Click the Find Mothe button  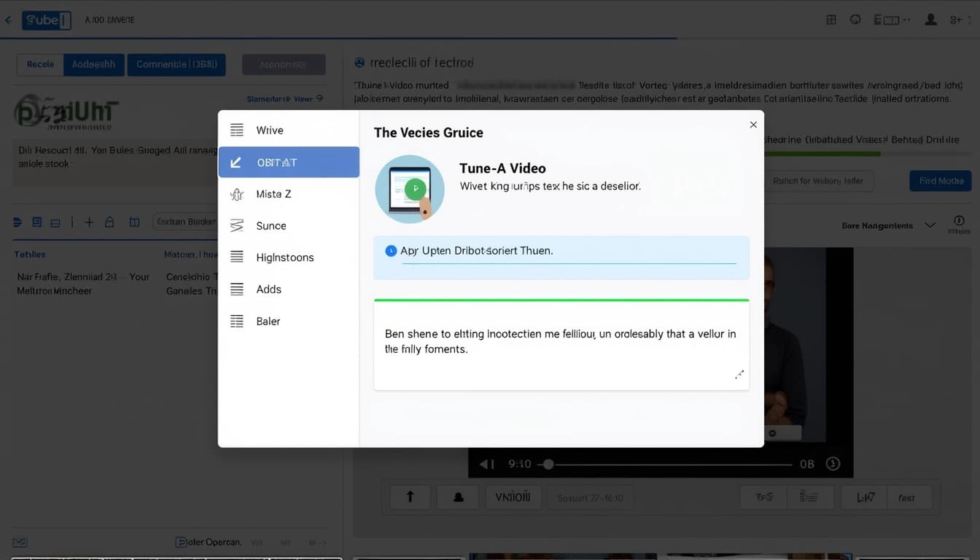click(940, 181)
